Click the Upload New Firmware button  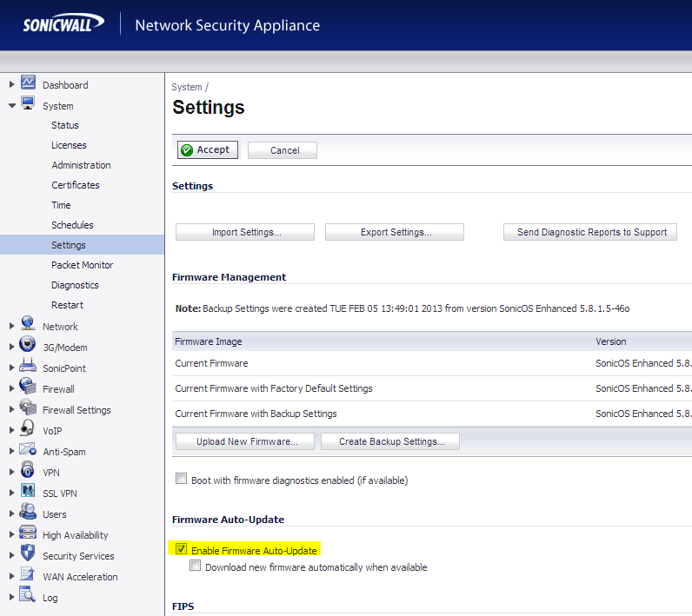click(246, 441)
